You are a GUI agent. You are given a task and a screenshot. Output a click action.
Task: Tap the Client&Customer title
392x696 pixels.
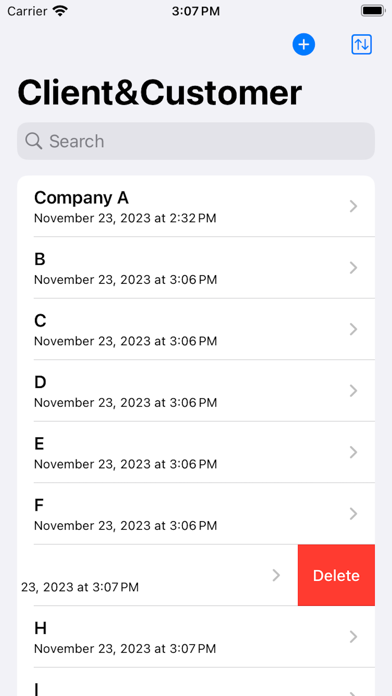tap(160, 93)
